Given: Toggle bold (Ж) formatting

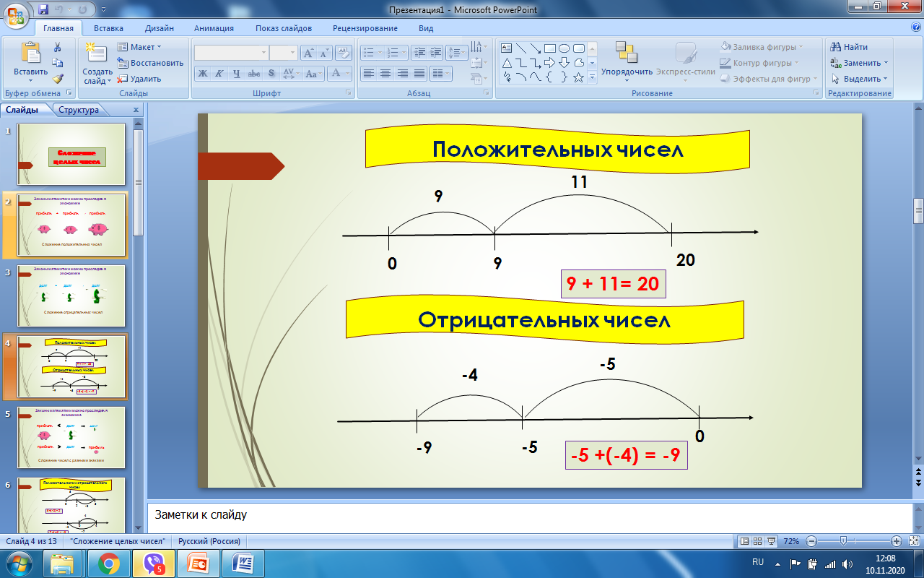Looking at the screenshot, I should click(203, 74).
